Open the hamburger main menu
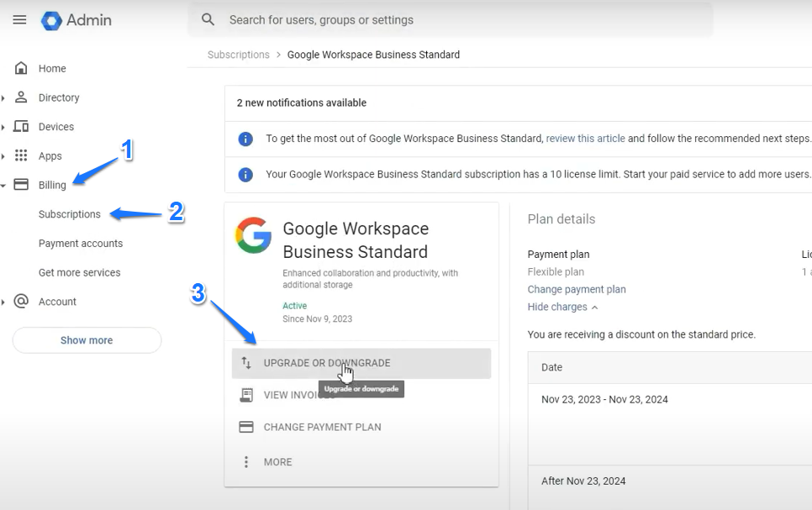 coord(19,20)
